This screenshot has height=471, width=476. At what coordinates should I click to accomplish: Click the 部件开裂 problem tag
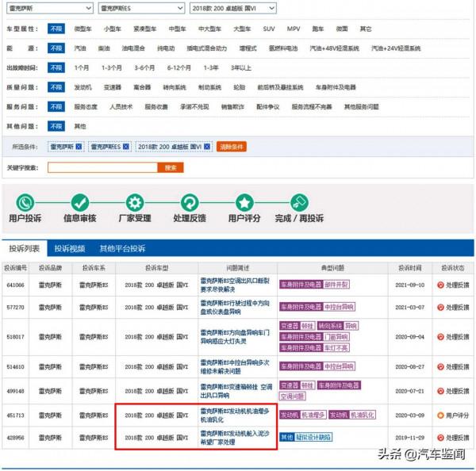[336, 285]
